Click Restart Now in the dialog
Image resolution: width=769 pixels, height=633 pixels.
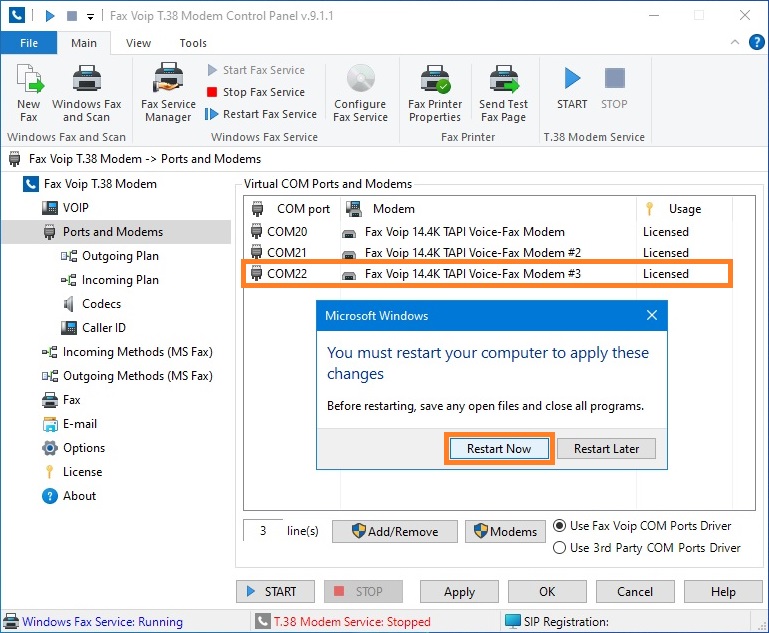499,449
